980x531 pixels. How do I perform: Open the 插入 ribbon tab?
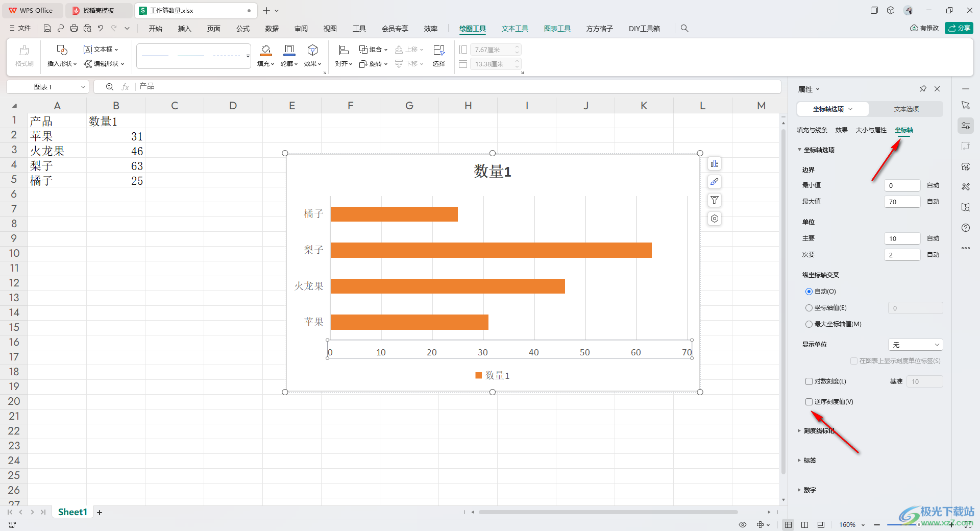coord(185,29)
